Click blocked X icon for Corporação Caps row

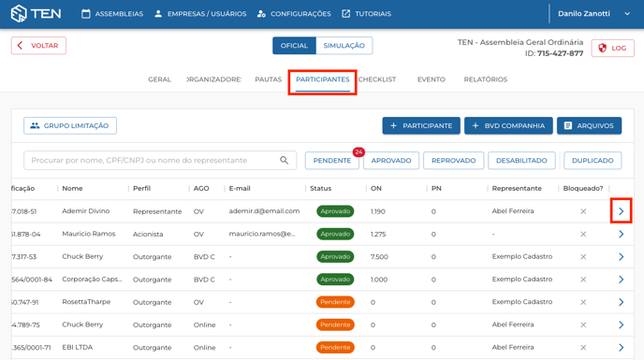coord(583,280)
